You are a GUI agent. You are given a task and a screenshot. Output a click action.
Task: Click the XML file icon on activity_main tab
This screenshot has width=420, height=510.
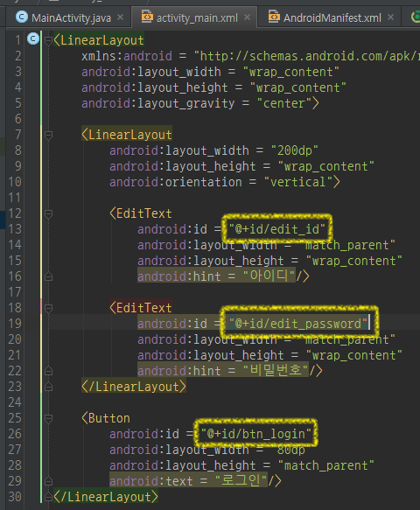coord(147,17)
